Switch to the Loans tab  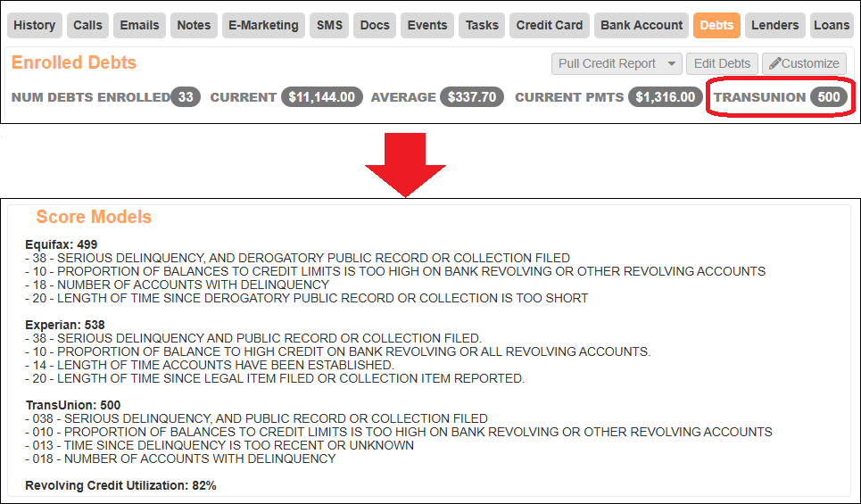point(832,25)
